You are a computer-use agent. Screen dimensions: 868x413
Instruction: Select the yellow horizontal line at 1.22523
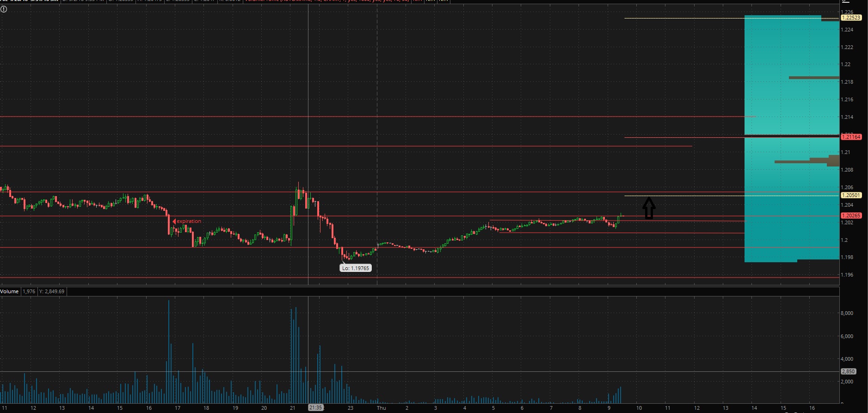[731, 18]
